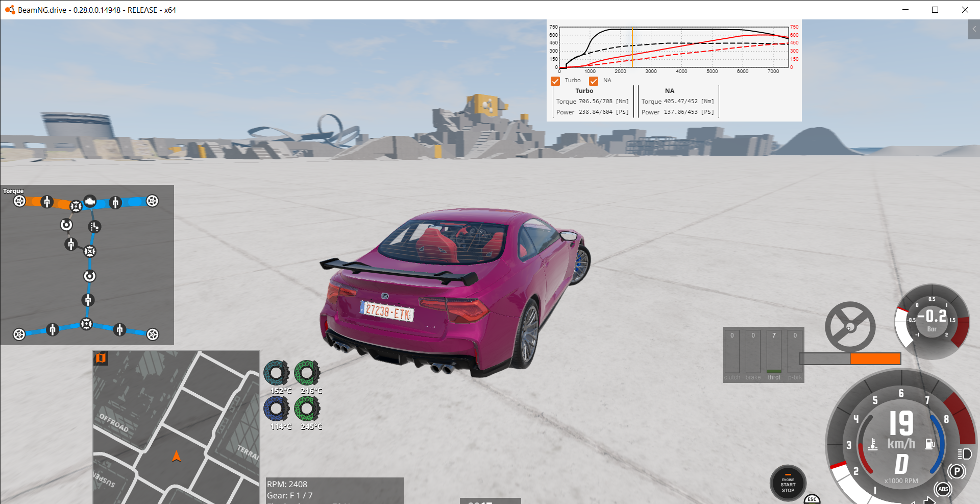This screenshot has width=980, height=504.
Task: Click the front-left half-shaft icon, highlighted orange
Action: [47, 202]
